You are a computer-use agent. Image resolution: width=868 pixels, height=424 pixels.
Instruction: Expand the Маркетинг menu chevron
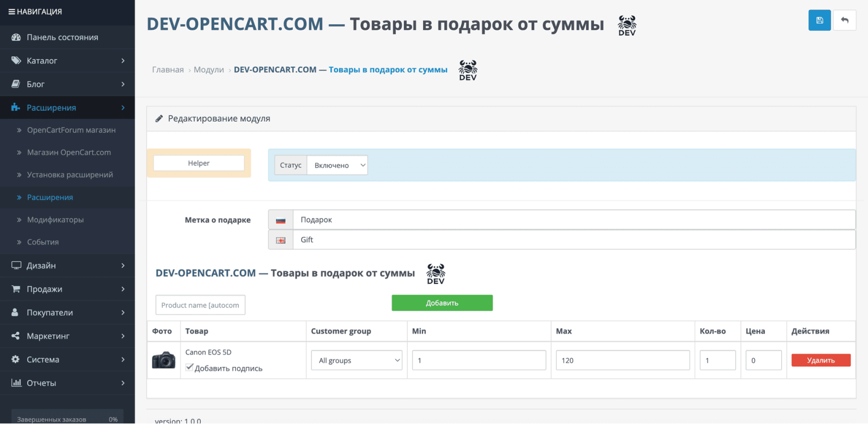click(123, 336)
